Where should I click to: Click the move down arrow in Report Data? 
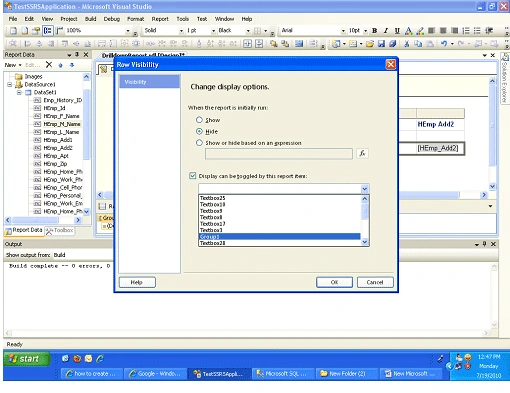pos(72,65)
